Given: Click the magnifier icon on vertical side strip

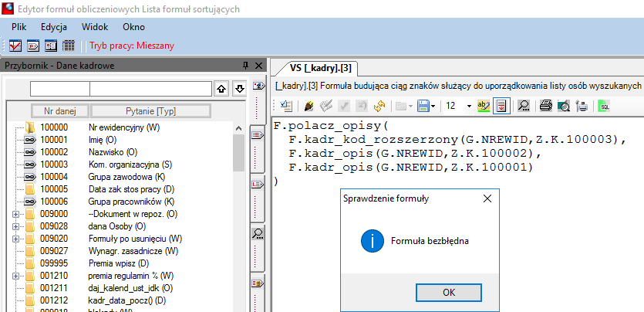Looking at the screenshot, I should coord(257,233).
